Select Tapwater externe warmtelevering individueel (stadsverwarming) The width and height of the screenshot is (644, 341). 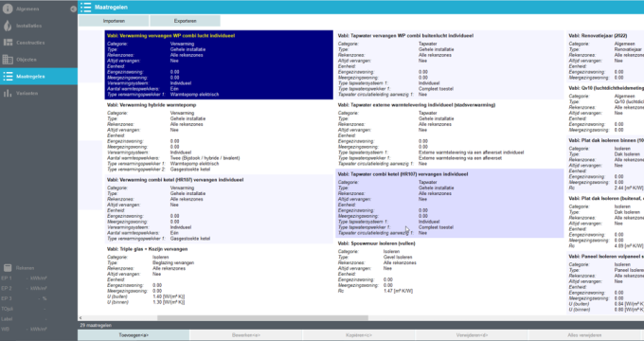click(449, 134)
